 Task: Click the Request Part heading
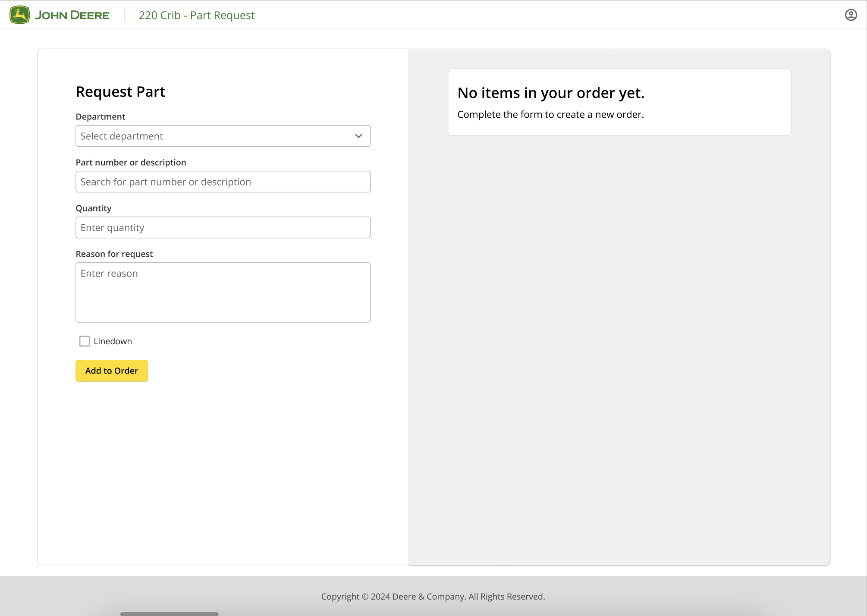coord(120,92)
